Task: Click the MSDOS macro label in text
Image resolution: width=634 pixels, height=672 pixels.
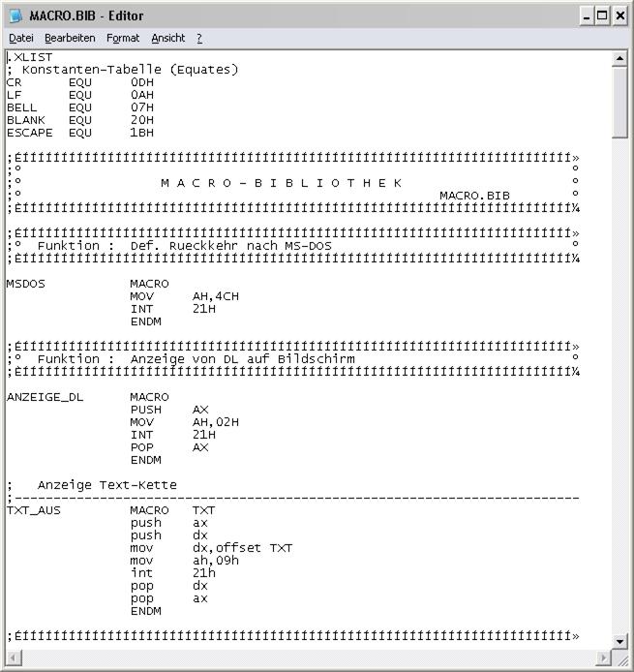Action: 26,284
